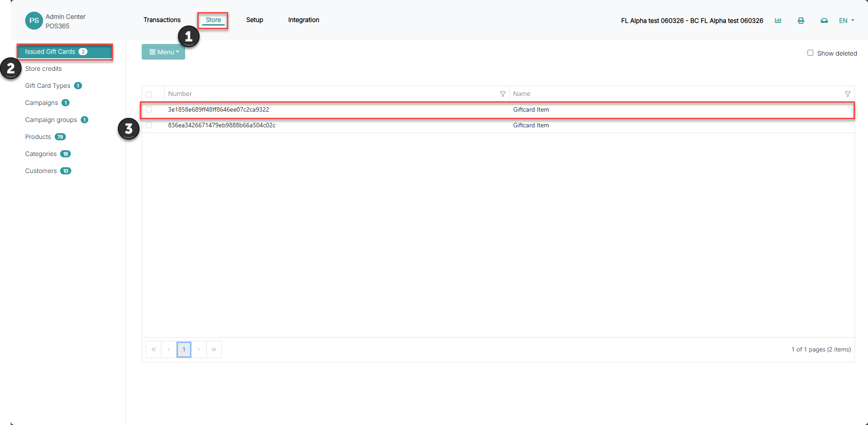Click gift card number 3e1858e689ff48ff8646ee07c2ca9322
This screenshot has height=425, width=868.
218,109
